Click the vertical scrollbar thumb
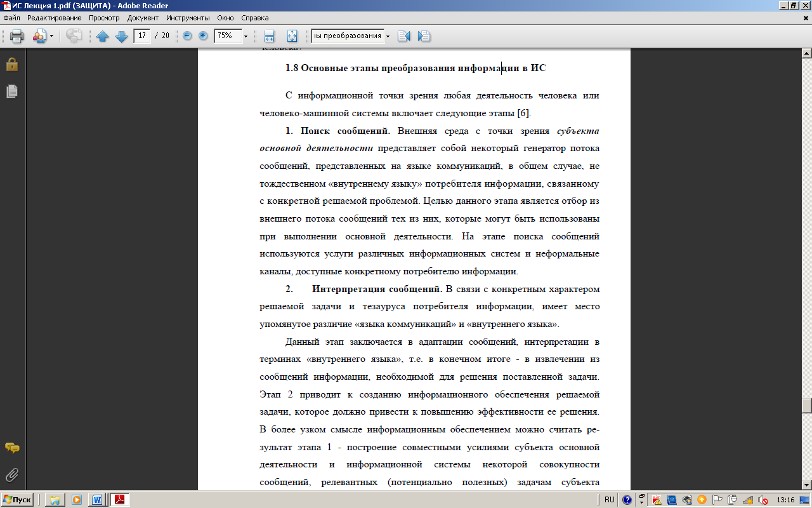Screen dimensions: 812x508 click(807, 405)
